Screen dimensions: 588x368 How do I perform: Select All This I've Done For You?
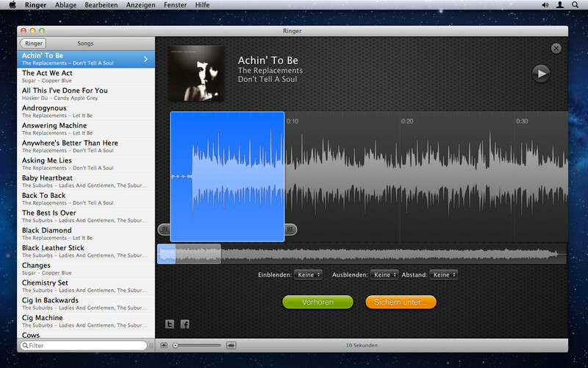click(86, 94)
